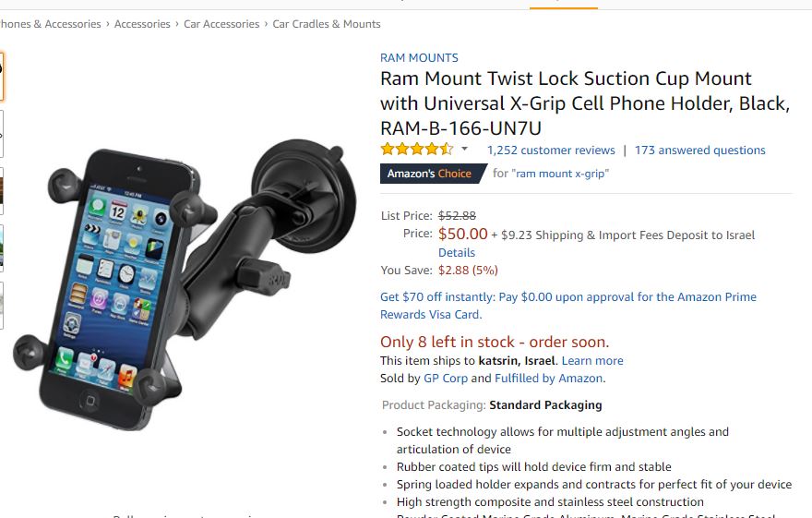
Task: Open shipping Details link
Action: click(456, 253)
